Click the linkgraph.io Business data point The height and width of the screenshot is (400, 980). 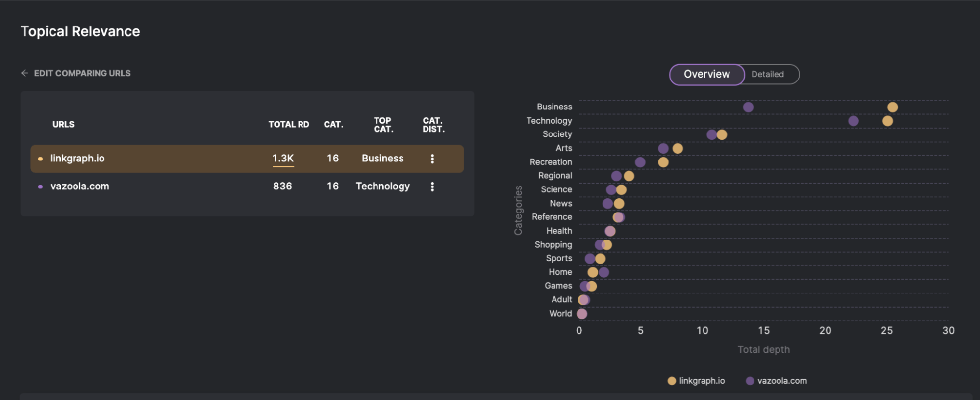(892, 107)
